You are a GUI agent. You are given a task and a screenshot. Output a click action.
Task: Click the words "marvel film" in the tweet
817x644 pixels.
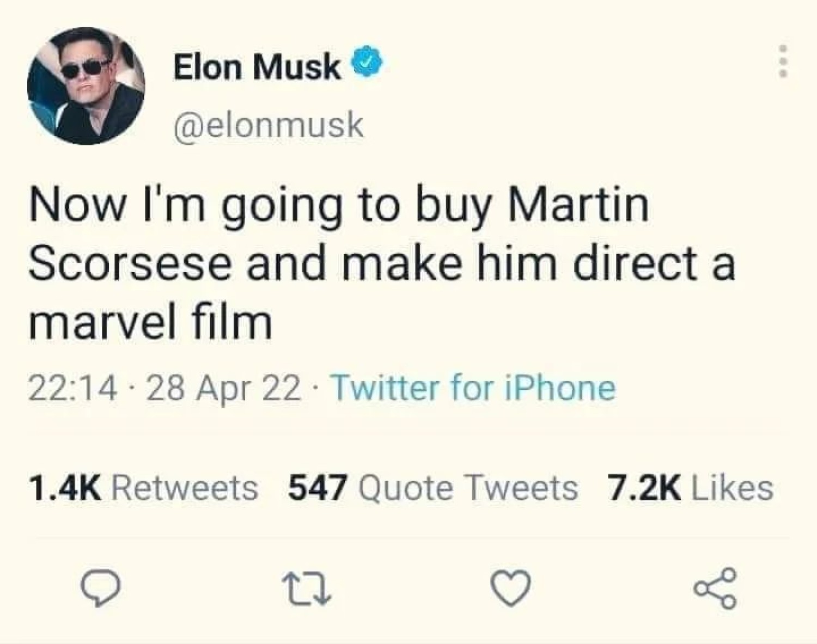point(150,322)
